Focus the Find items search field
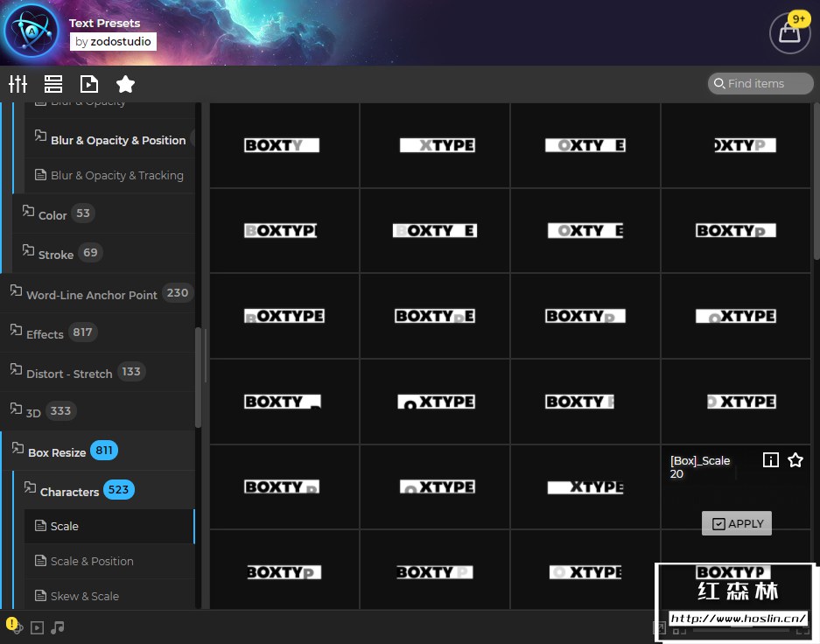Screen dimensions: 820x644 click(x=760, y=84)
